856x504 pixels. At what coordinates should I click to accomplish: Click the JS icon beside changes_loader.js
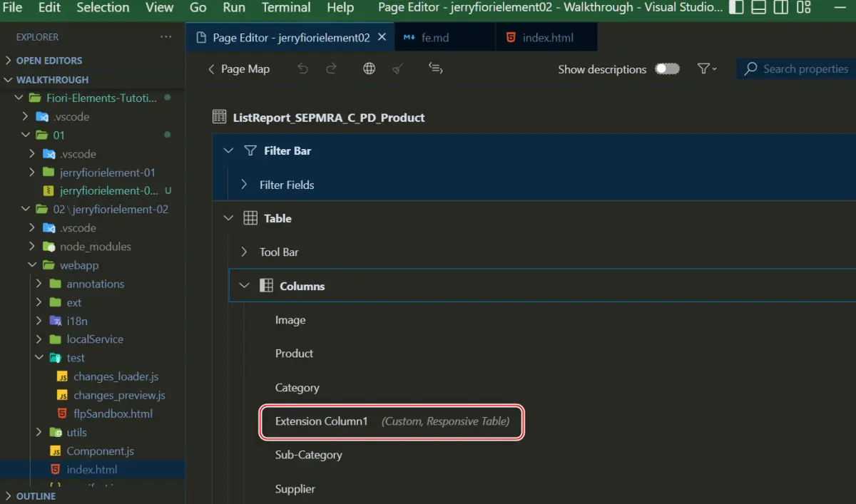pos(62,377)
